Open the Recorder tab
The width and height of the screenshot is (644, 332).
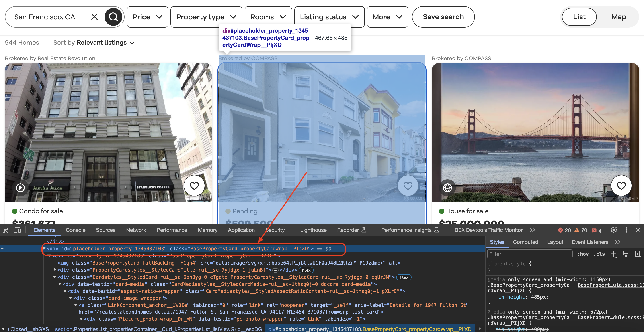coord(351,230)
